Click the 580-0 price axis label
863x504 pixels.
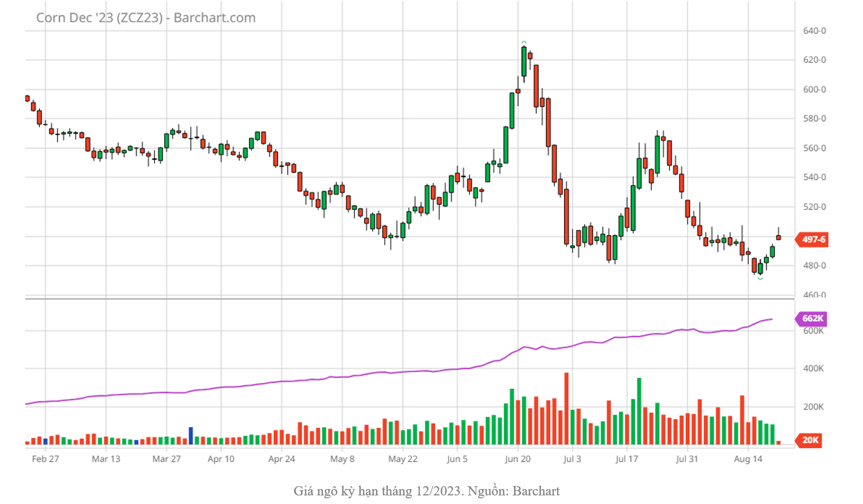814,119
